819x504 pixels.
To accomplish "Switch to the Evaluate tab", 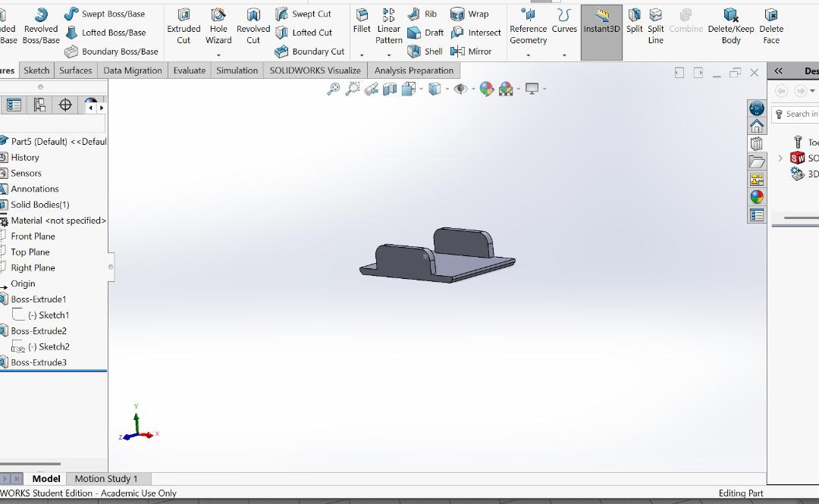I will [x=189, y=70].
